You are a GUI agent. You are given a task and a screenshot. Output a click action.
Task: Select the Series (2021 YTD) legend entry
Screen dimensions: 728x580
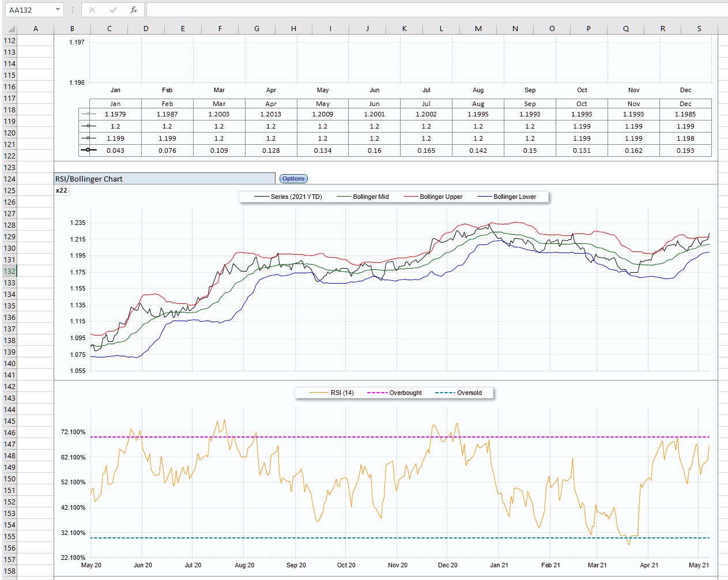click(289, 197)
